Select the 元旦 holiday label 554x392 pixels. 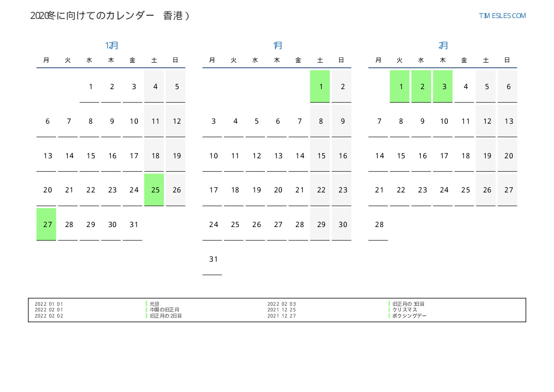click(x=154, y=304)
